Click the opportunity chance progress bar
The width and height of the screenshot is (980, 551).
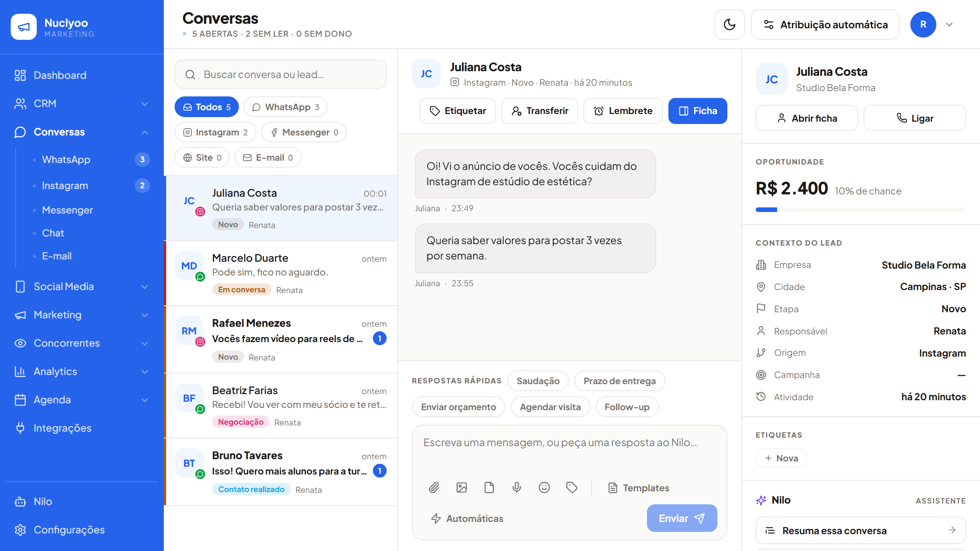(861, 210)
